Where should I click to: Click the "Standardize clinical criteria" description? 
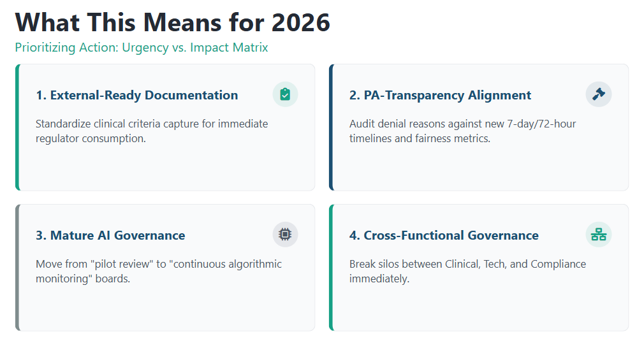pos(152,130)
